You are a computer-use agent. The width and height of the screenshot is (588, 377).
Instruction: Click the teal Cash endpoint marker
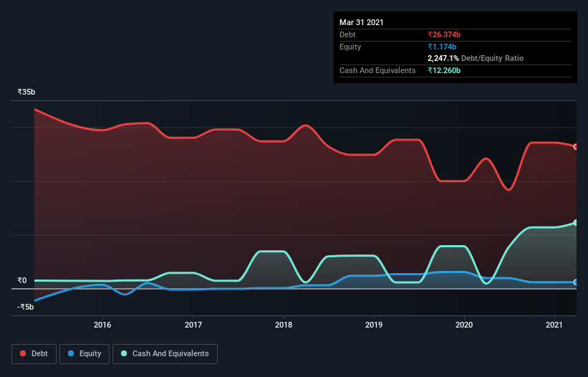tap(576, 222)
